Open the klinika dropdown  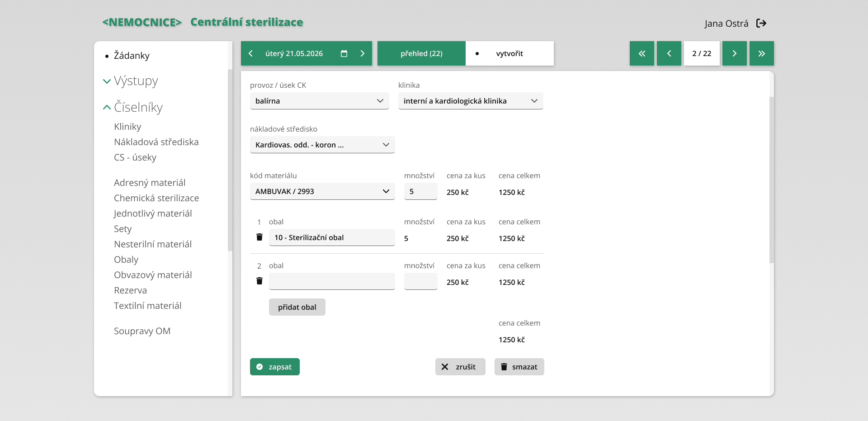point(471,101)
